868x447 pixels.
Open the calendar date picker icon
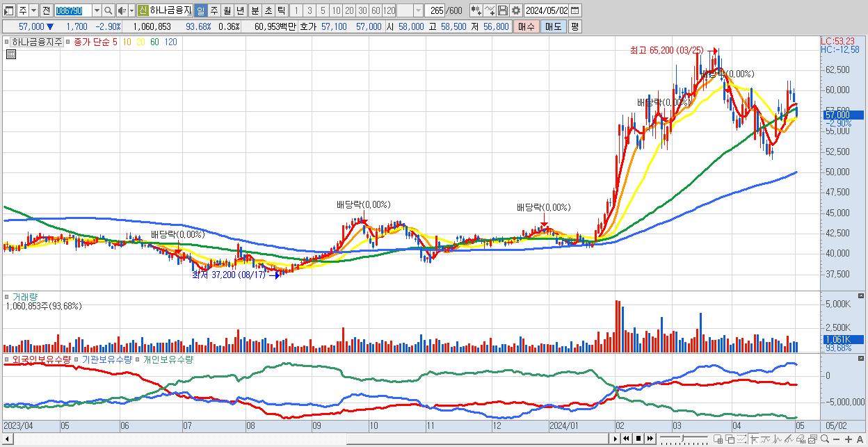coord(575,10)
